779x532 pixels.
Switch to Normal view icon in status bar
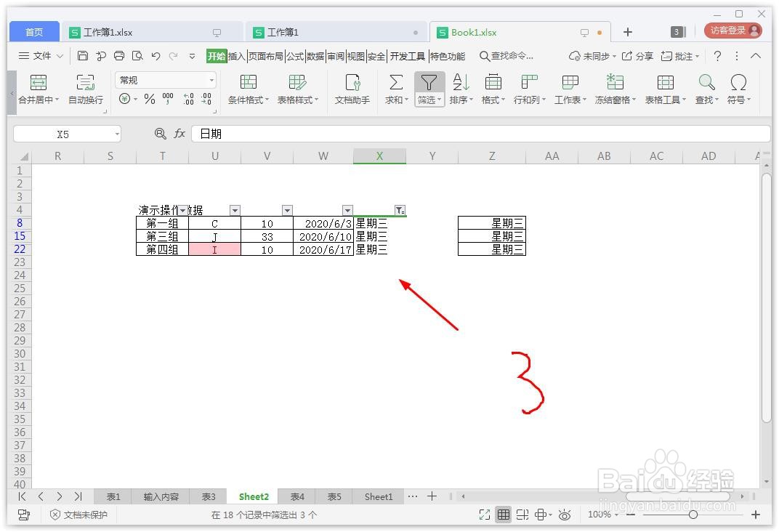click(x=504, y=515)
